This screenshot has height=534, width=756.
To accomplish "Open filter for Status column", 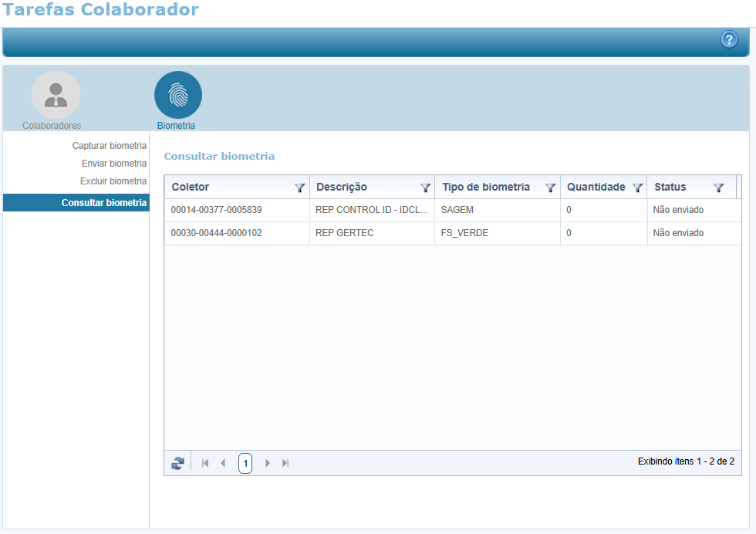I will pyautogui.click(x=718, y=188).
